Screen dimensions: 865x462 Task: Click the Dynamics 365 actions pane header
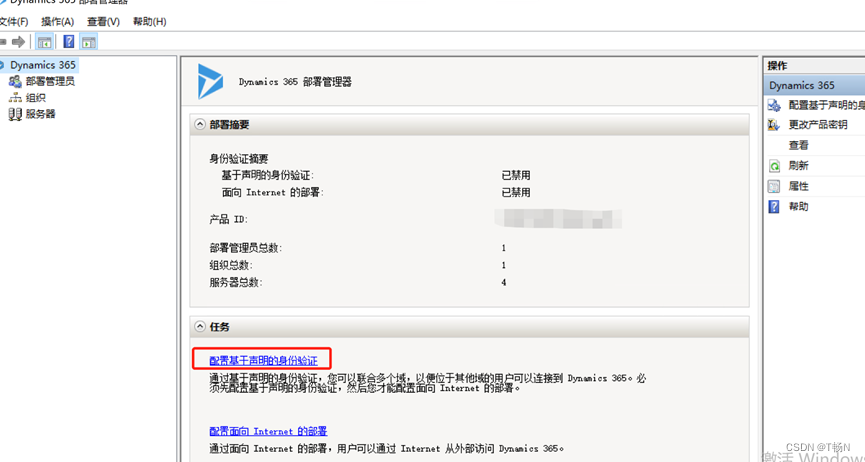point(815,86)
